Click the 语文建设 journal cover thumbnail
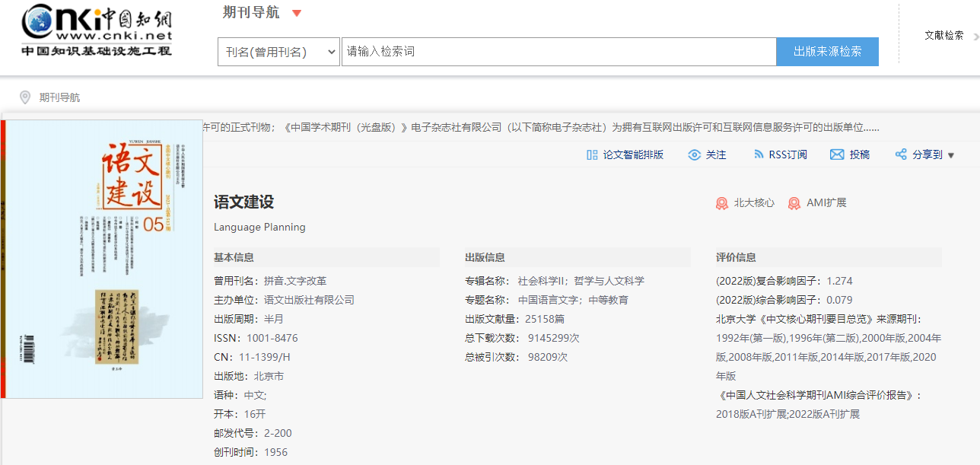 tap(102, 259)
